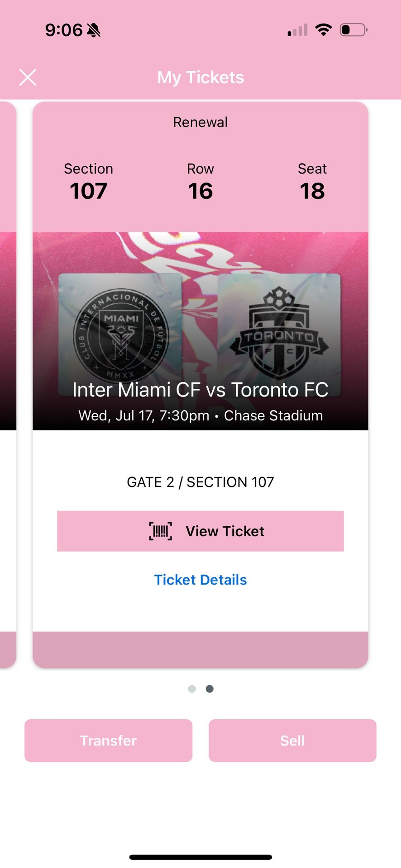Image resolution: width=401 pixels, height=868 pixels.
Task: Select the second ticket page dot
Action: [x=210, y=689]
